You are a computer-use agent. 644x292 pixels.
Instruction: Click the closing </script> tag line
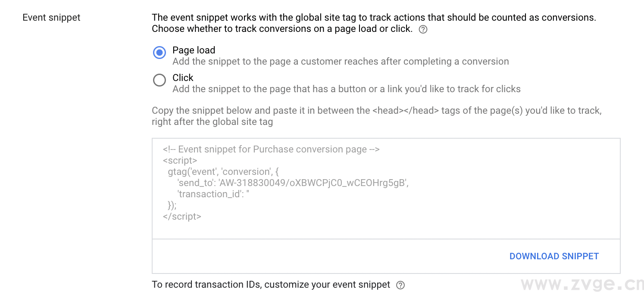pyautogui.click(x=182, y=217)
